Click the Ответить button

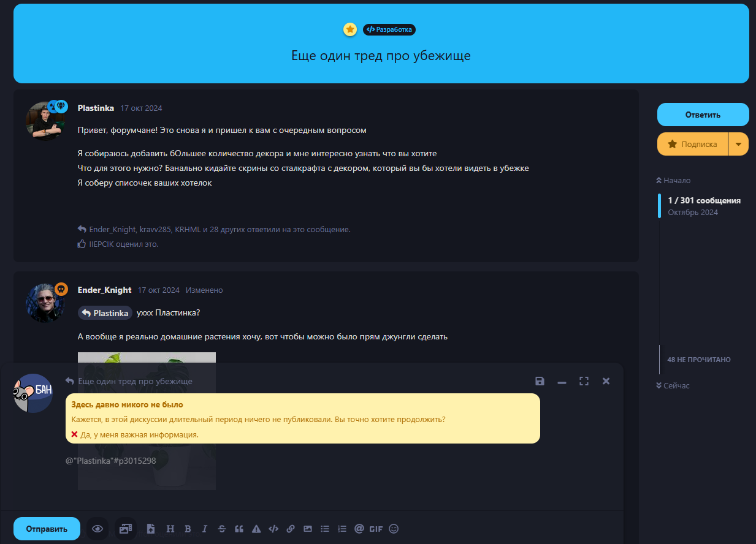coord(703,115)
